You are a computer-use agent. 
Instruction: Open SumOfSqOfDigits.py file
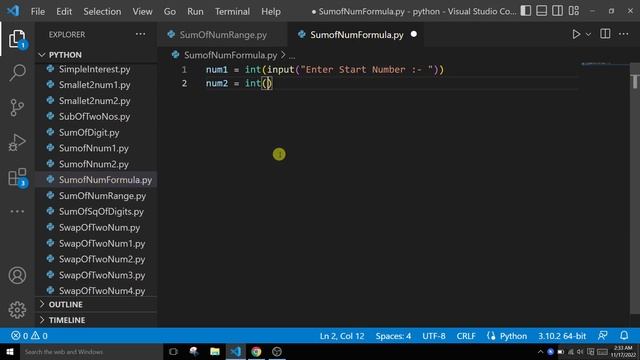[x=101, y=211]
